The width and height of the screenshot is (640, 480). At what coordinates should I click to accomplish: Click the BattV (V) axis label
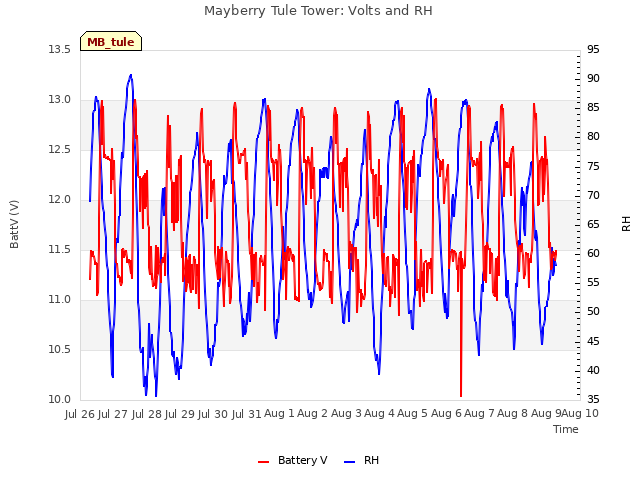tap(14, 224)
